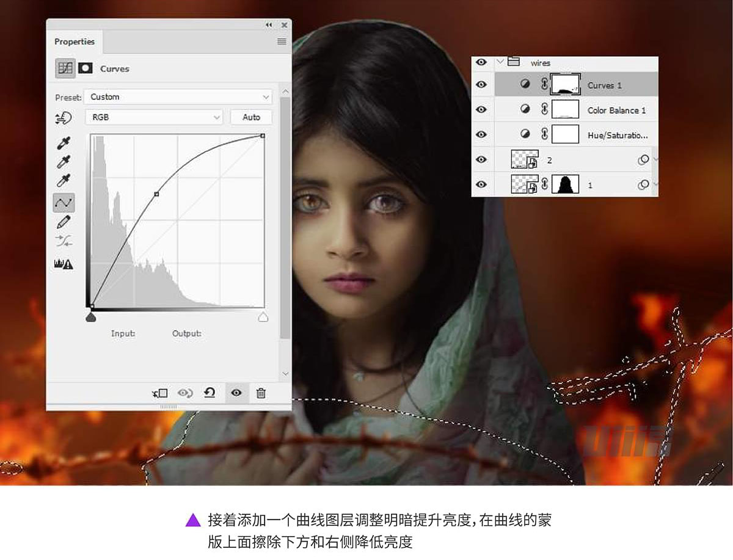Click the Properties panel vertical scrollbar
The image size is (733, 560).
click(x=285, y=217)
